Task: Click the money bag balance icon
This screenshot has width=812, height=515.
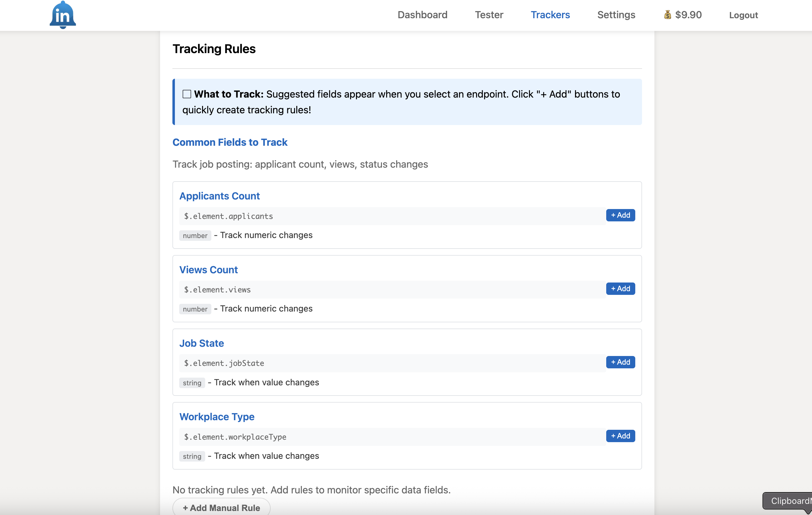Action: tap(667, 15)
